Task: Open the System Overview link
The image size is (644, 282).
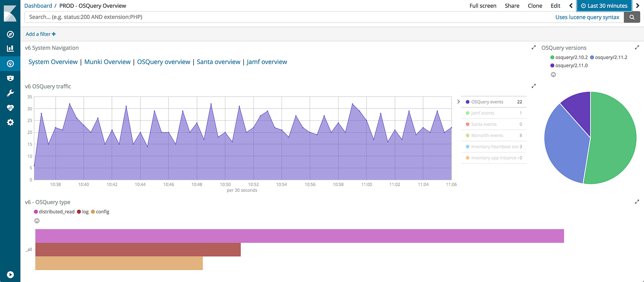Action: (x=53, y=62)
